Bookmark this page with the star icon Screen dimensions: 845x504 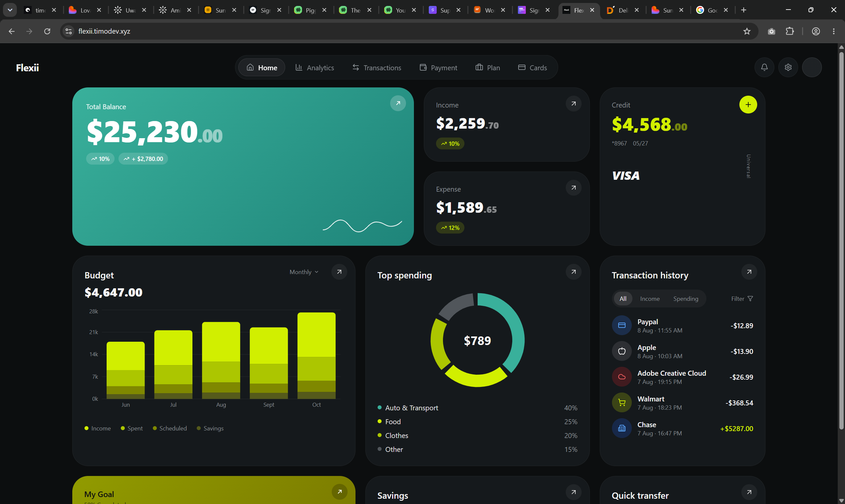746,31
